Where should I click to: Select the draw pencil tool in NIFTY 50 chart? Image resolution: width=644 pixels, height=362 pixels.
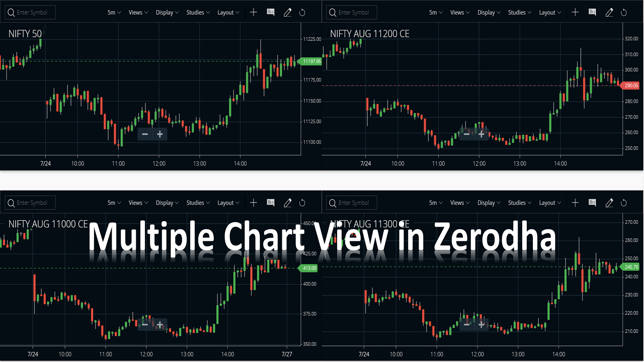click(x=288, y=13)
